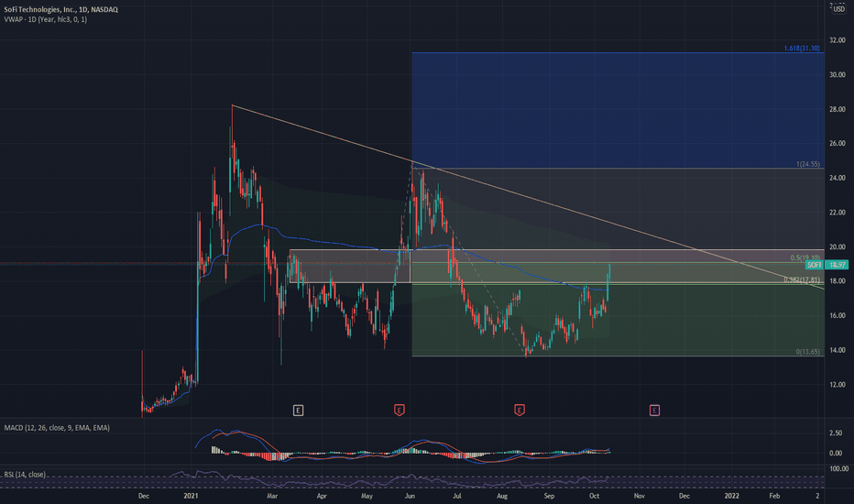The image size is (854, 504).
Task: Click Mar on the time axis
Action: (x=272, y=496)
